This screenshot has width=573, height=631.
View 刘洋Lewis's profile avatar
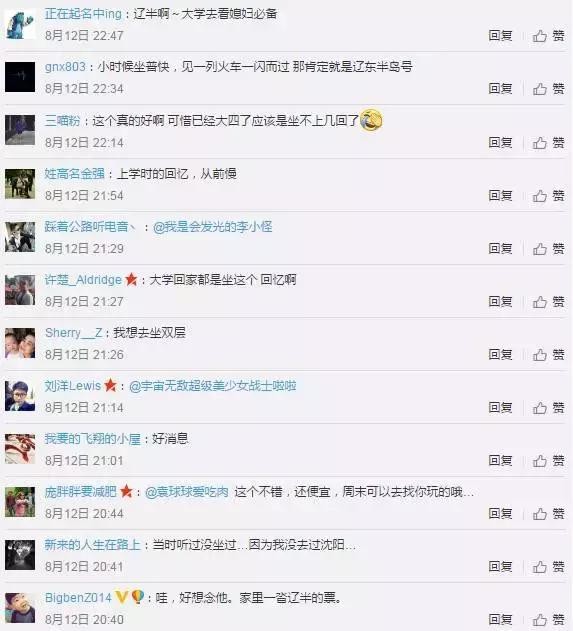point(20,396)
